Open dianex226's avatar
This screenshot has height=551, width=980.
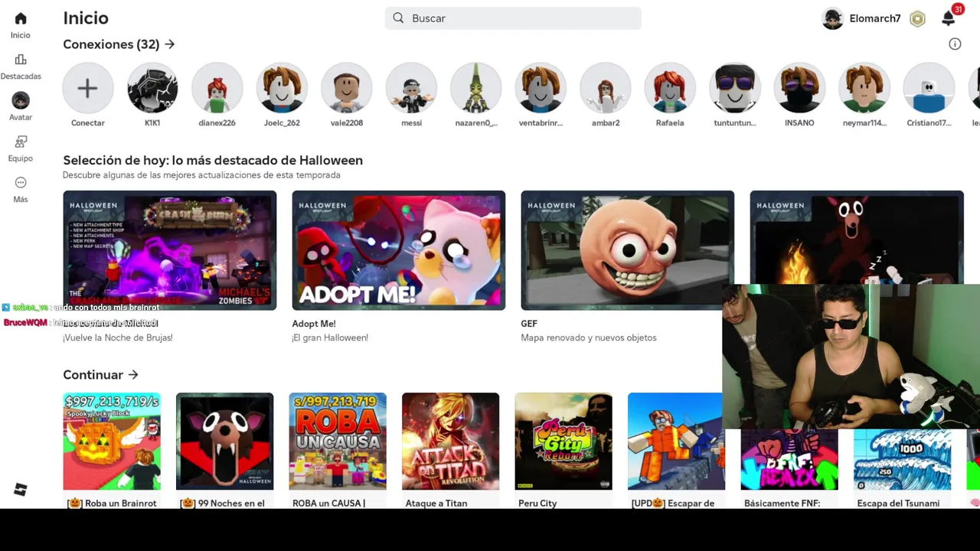pos(217,88)
